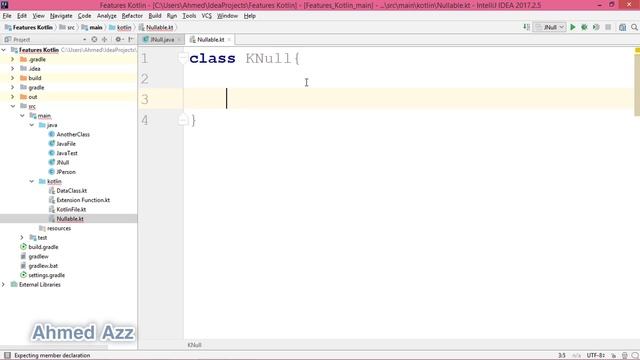Open the File menu
Screen dimensions: 640x360
7,16
